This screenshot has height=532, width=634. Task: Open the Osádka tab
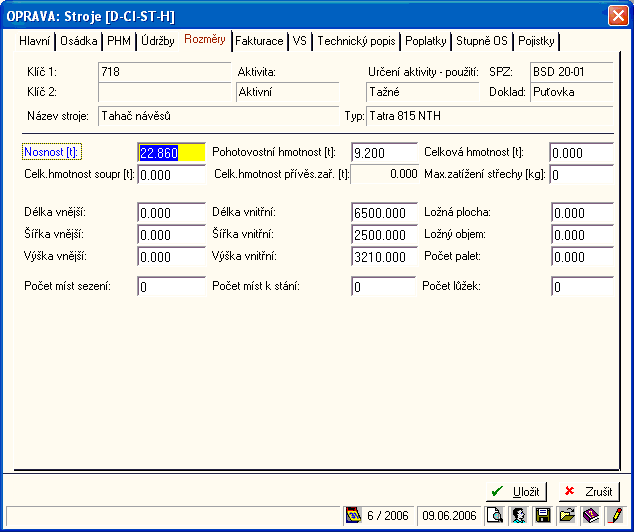pos(78,41)
